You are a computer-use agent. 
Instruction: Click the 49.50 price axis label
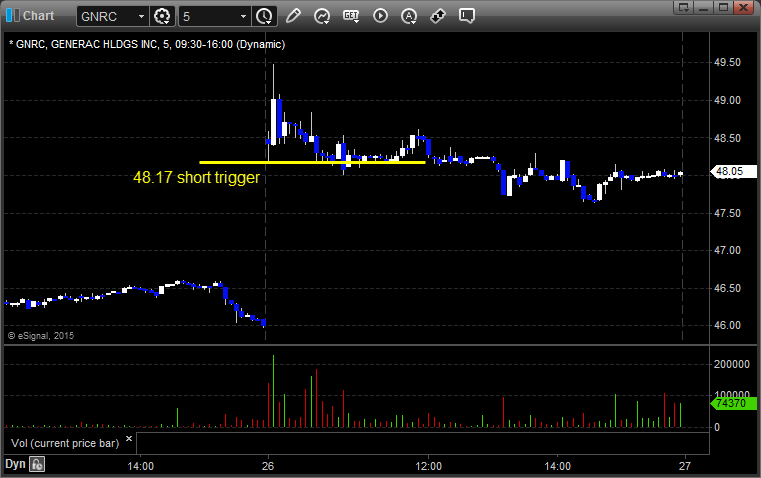[x=728, y=63]
